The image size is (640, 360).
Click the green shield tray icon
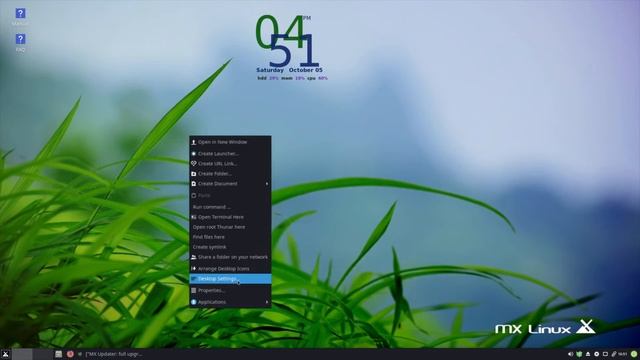pos(579,354)
